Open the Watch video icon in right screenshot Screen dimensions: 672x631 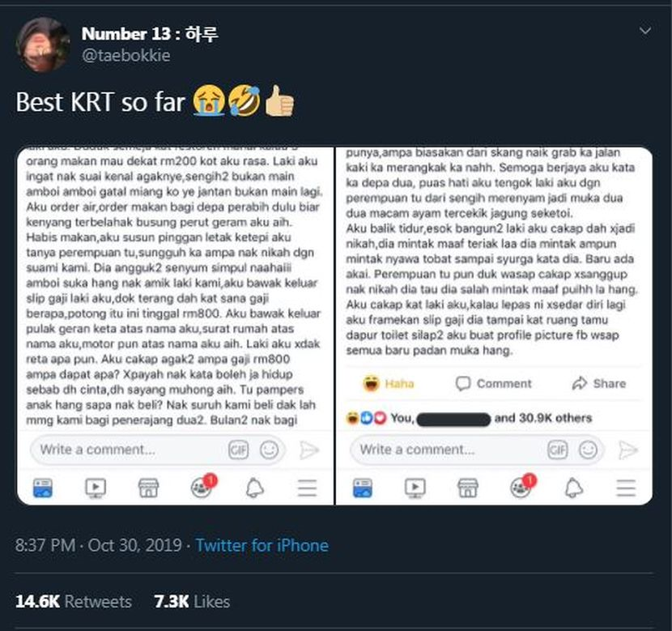(415, 488)
